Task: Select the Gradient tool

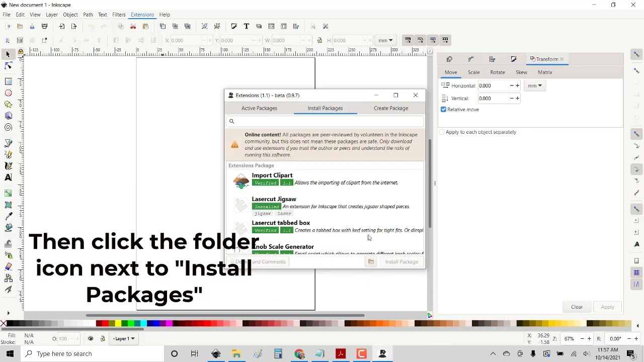Action: click(x=8, y=193)
